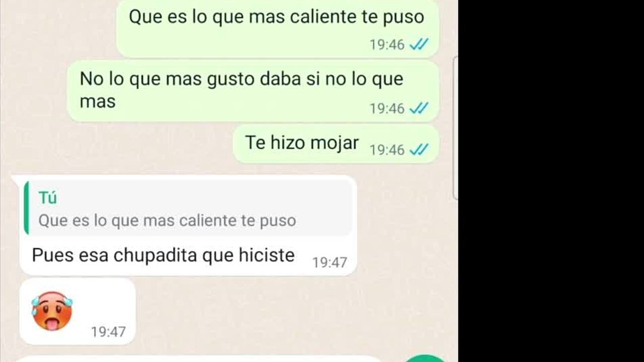
Task: Select the top sent message bubble
Action: (278, 28)
